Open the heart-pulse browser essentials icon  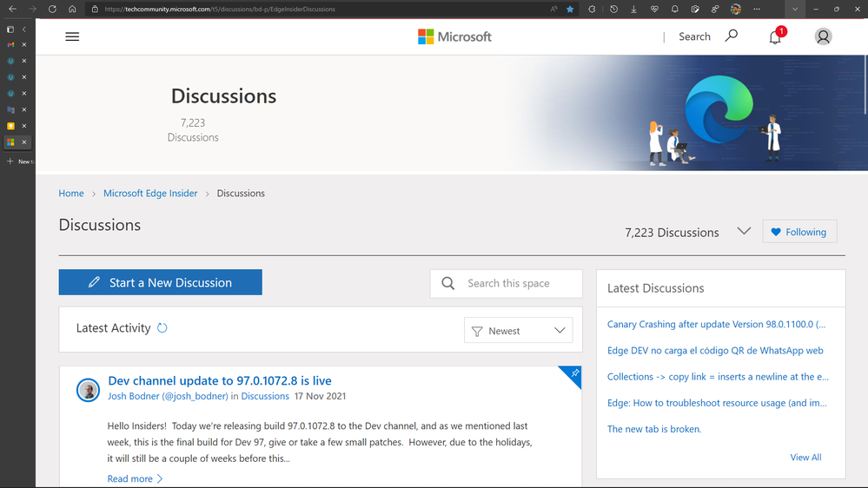[654, 9]
